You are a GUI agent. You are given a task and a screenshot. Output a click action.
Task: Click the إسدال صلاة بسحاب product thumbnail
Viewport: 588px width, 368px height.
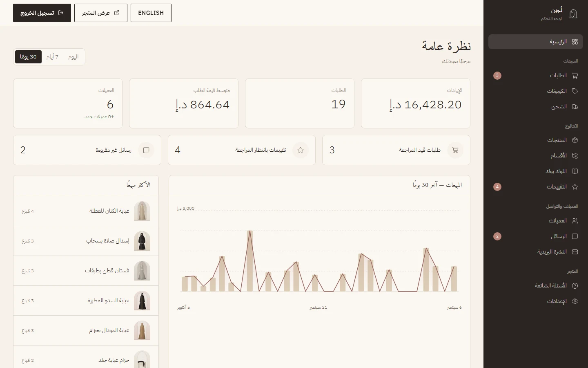[x=142, y=241]
